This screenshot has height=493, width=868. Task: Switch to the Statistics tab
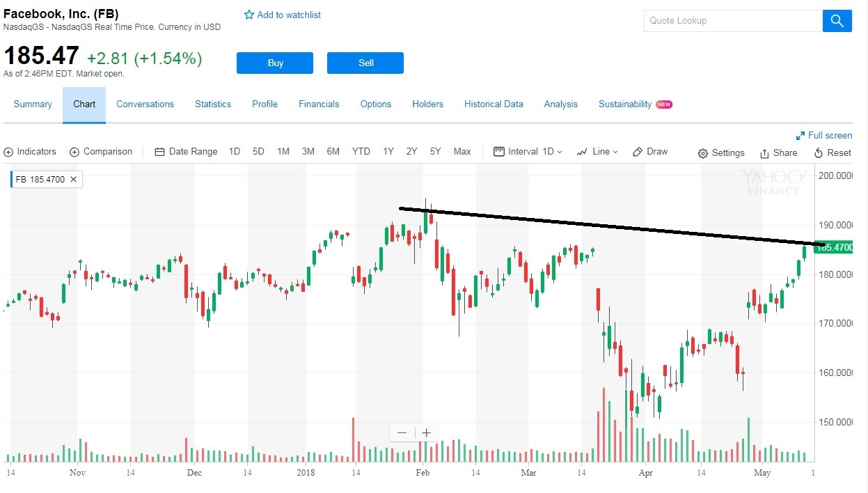coord(213,104)
